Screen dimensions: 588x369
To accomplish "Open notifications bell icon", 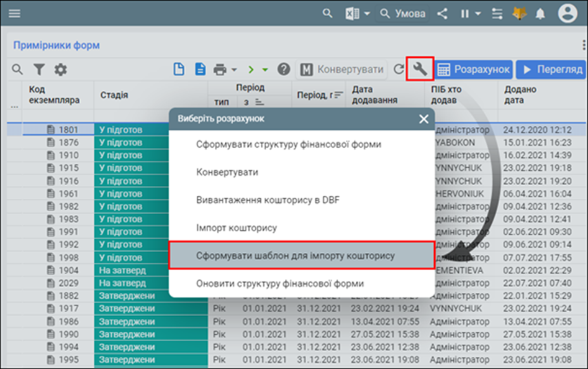I will [541, 13].
